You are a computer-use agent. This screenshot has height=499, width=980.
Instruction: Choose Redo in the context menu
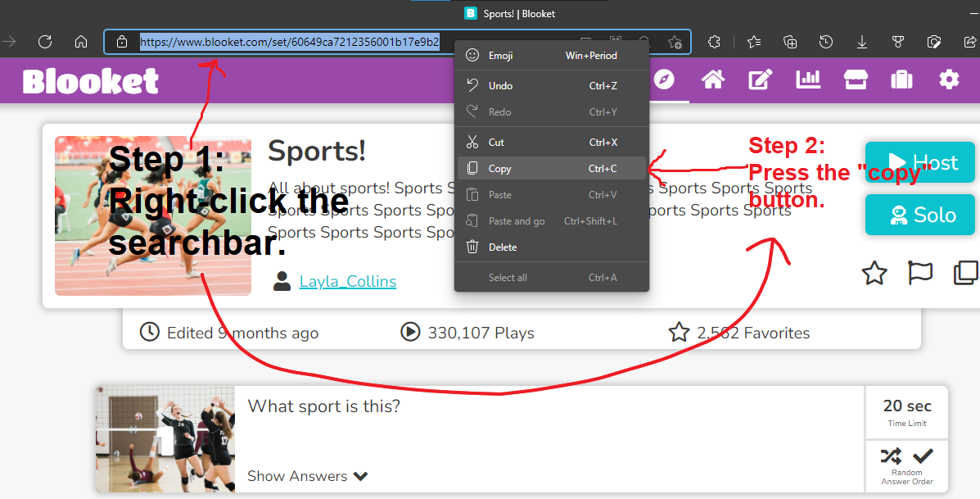coord(552,112)
